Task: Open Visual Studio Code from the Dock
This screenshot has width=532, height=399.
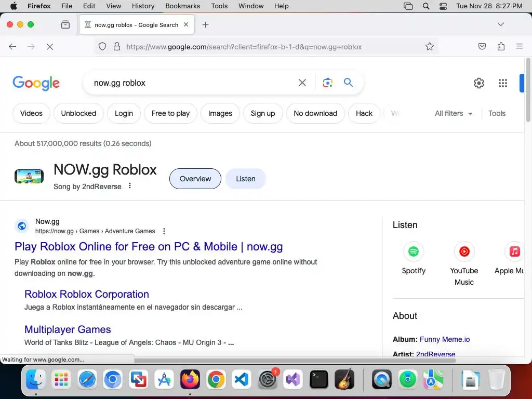Action: point(242,379)
